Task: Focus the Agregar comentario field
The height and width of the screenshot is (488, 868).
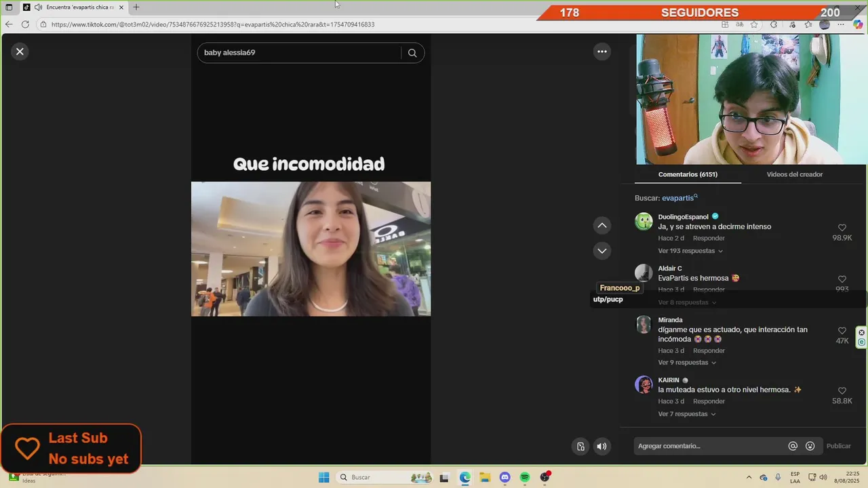Action: pos(709,446)
